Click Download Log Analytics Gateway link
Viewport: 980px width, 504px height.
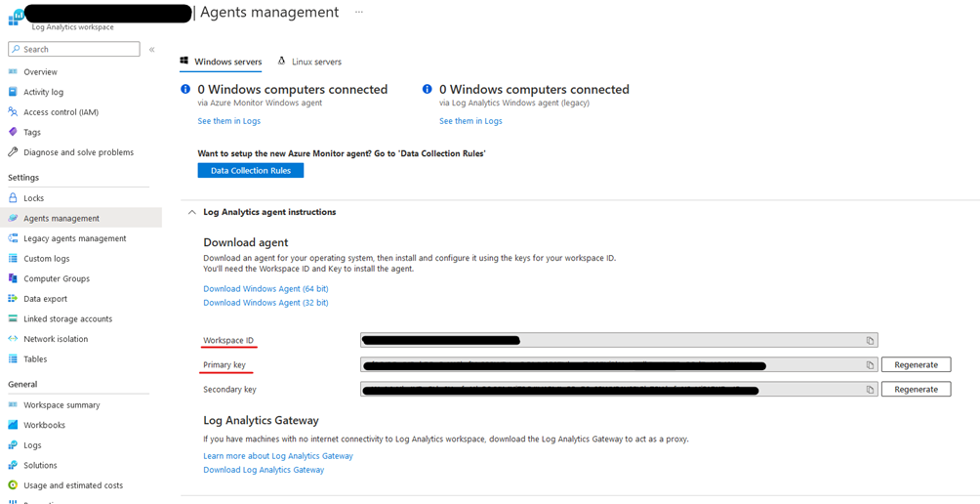tap(264, 470)
